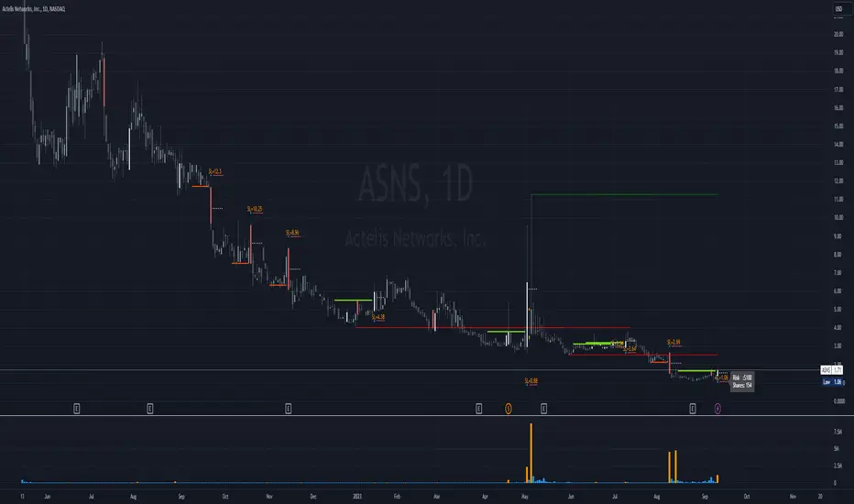
Task: Click the 15.00 price axis label
Action: [838, 126]
